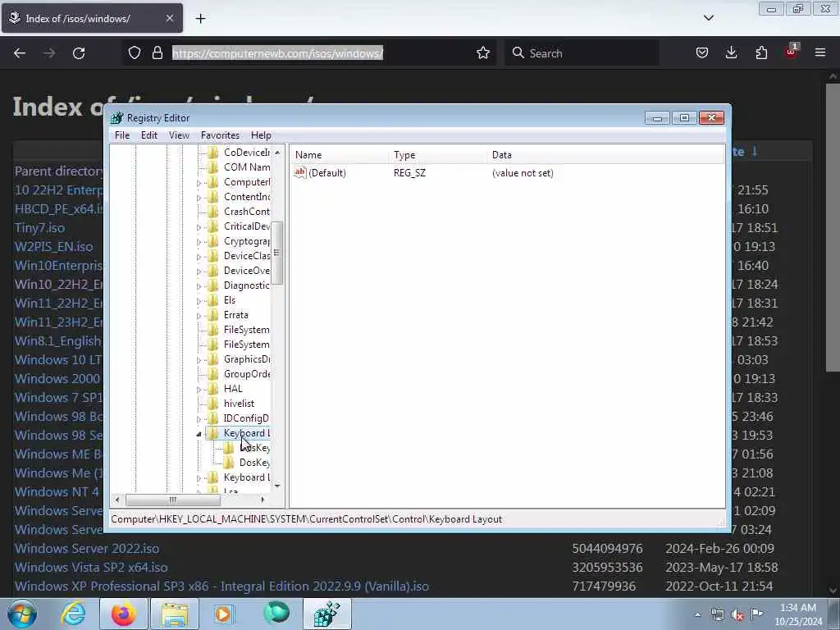Open the Windows XP Professional SP3 iso link
Image resolution: width=840 pixels, height=630 pixels.
pyautogui.click(x=221, y=586)
